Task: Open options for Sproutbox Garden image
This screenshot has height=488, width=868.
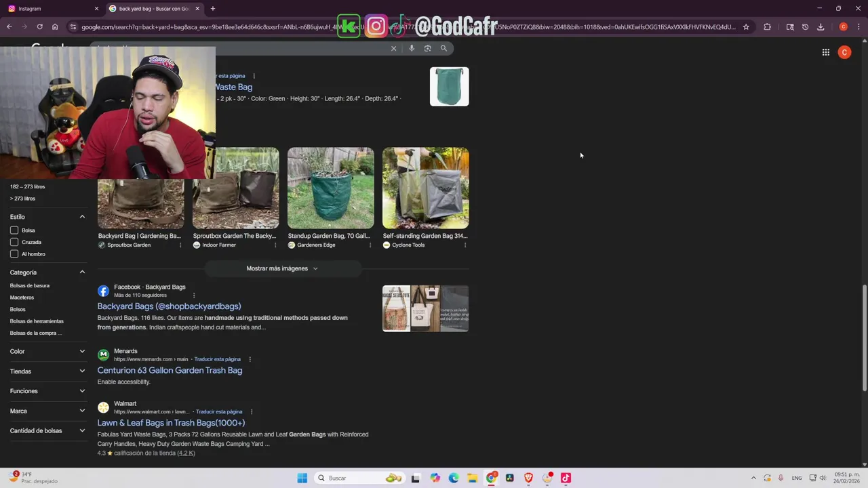Action: (180, 245)
